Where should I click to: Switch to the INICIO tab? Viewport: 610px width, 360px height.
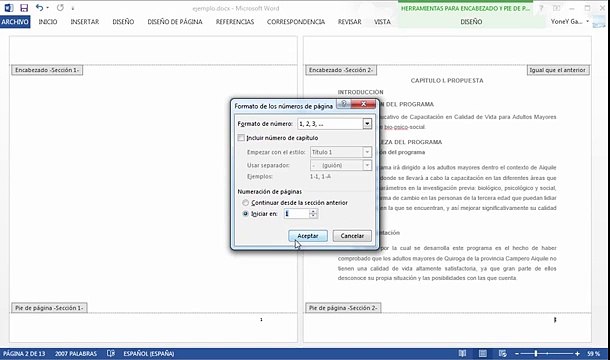click(48, 22)
